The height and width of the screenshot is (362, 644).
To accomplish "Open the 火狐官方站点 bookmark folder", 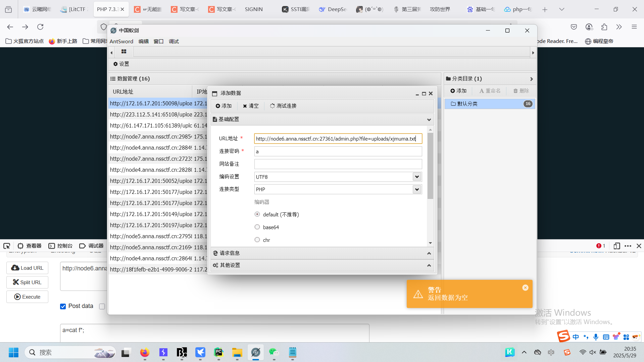I will 24,41.
